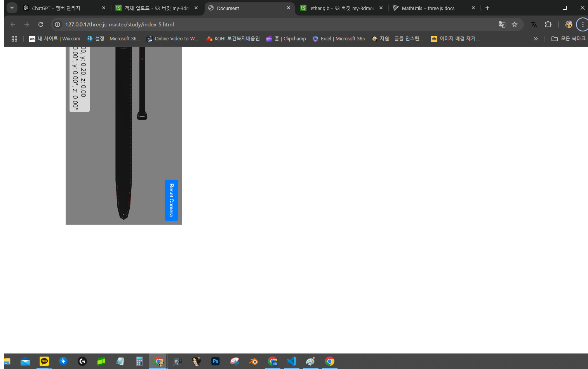Viewport: 588px width, 369px height.
Task: Open Logitech G HUB from taskbar
Action: (82, 362)
